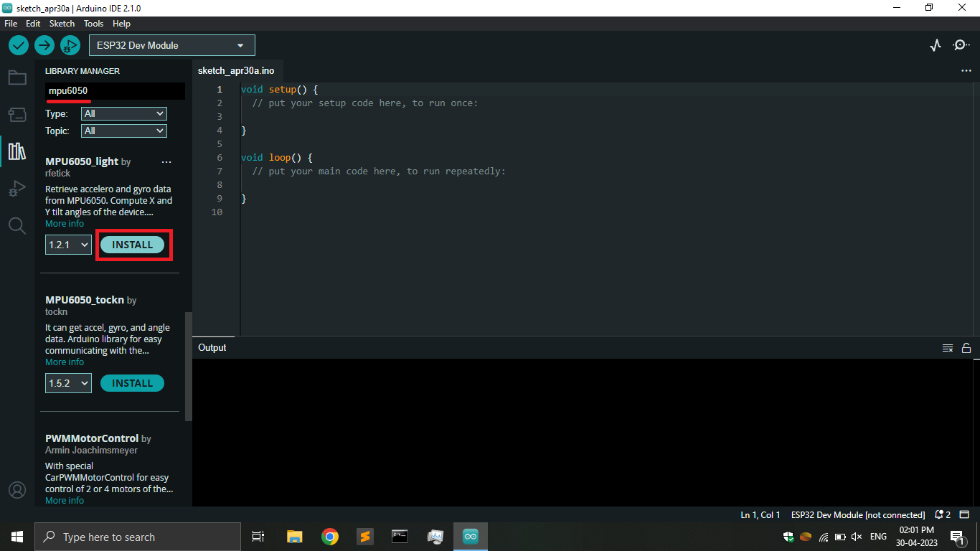Open the Debug panel in the sidebar
This screenshot has width=980, height=551.
[17, 188]
